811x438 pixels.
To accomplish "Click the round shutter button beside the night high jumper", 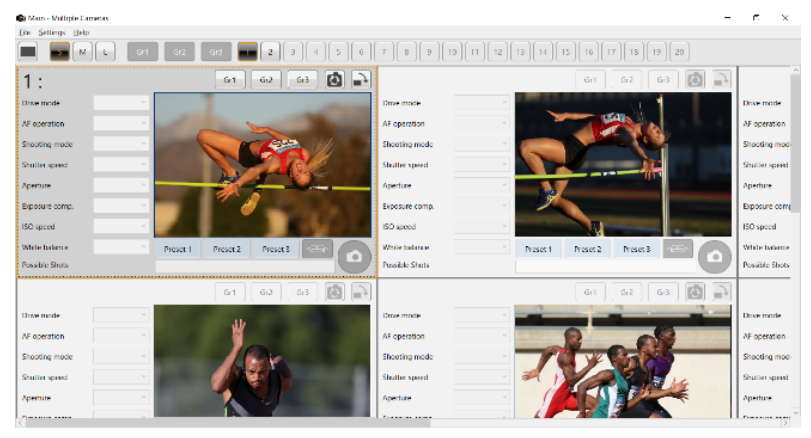I will (x=715, y=256).
